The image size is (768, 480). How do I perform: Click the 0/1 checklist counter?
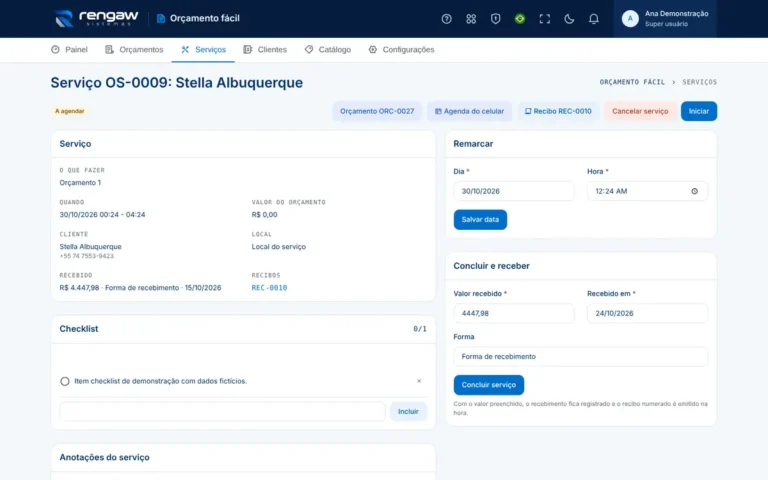[419, 329]
